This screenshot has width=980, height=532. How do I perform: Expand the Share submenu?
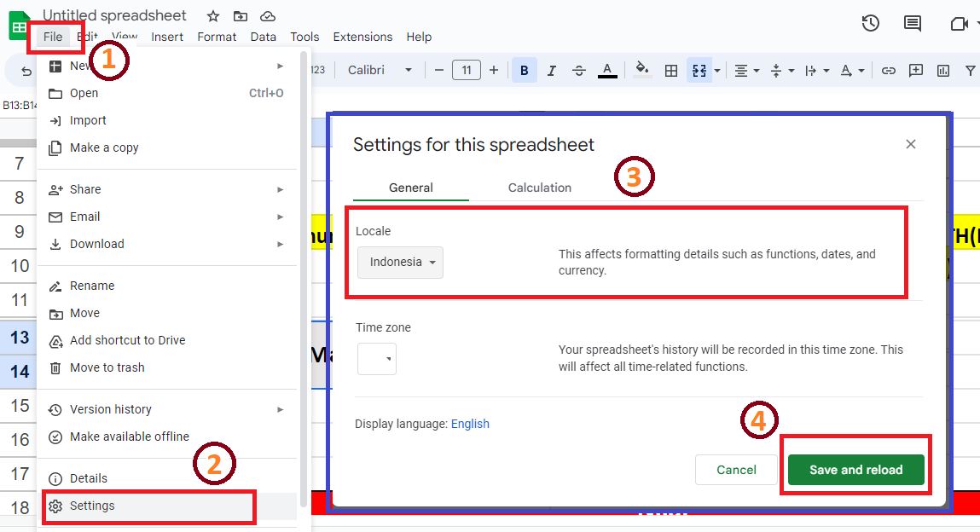pos(167,189)
